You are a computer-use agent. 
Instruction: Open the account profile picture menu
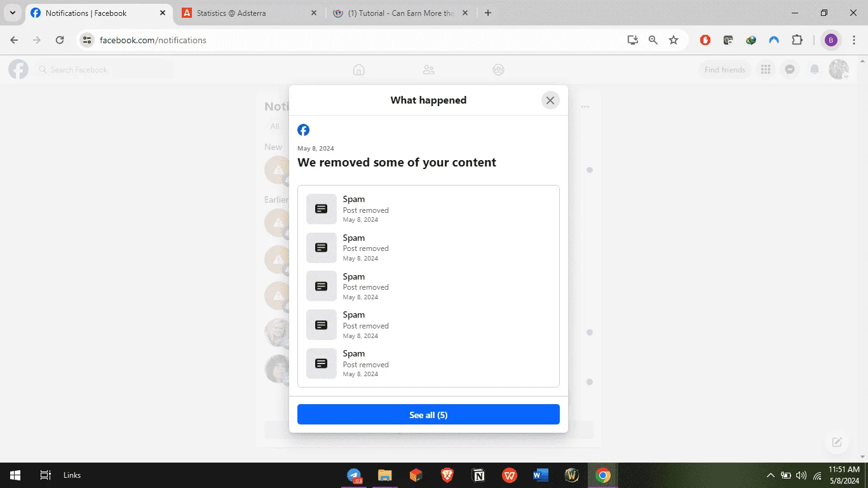click(x=839, y=70)
